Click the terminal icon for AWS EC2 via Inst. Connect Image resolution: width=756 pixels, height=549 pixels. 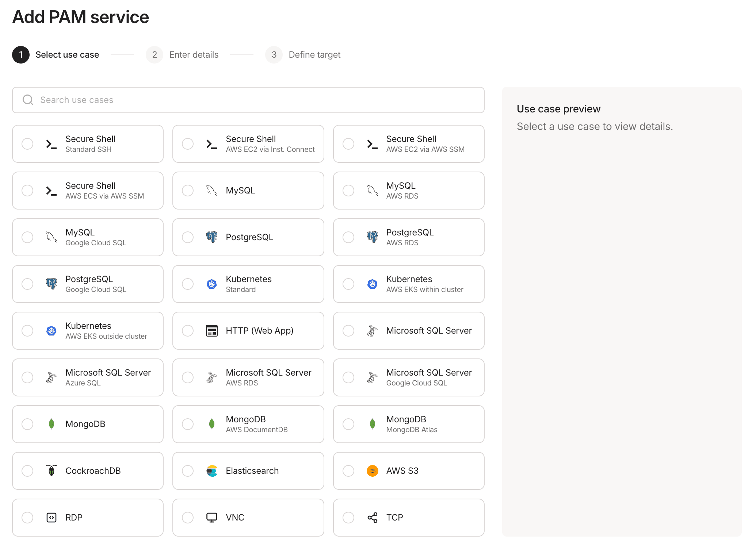tap(212, 144)
